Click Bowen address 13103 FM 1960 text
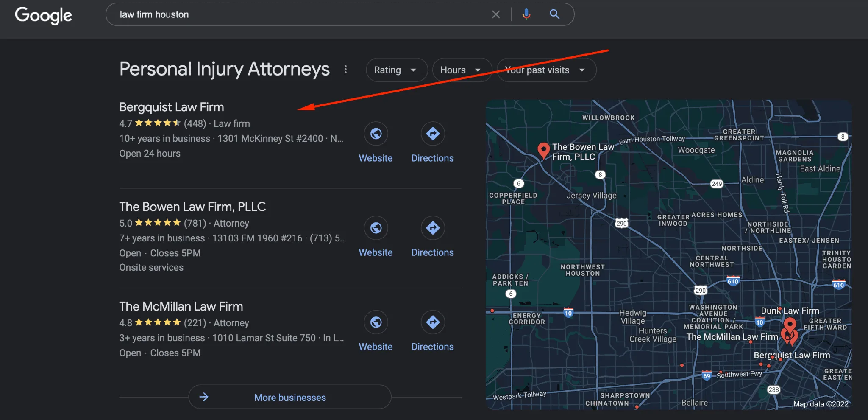868x420 pixels. (257, 238)
